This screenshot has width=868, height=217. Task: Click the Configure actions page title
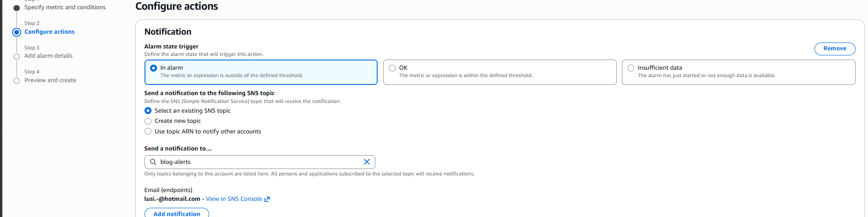[176, 6]
